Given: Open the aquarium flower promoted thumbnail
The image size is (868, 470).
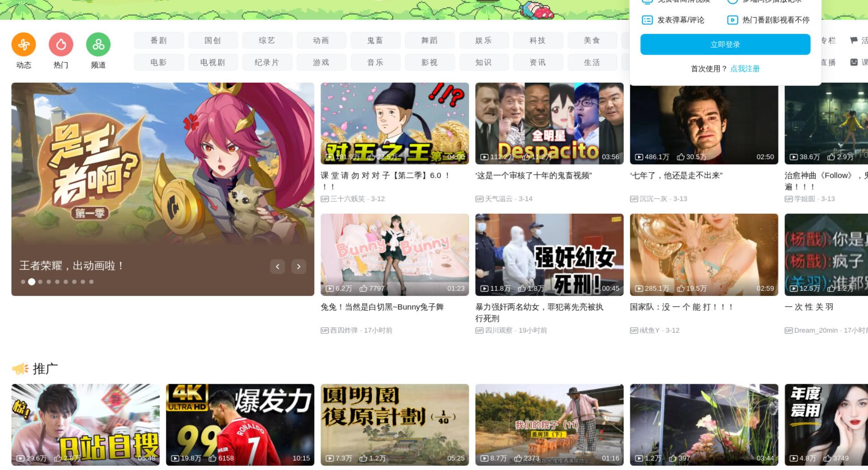Looking at the screenshot, I should pos(704,425).
